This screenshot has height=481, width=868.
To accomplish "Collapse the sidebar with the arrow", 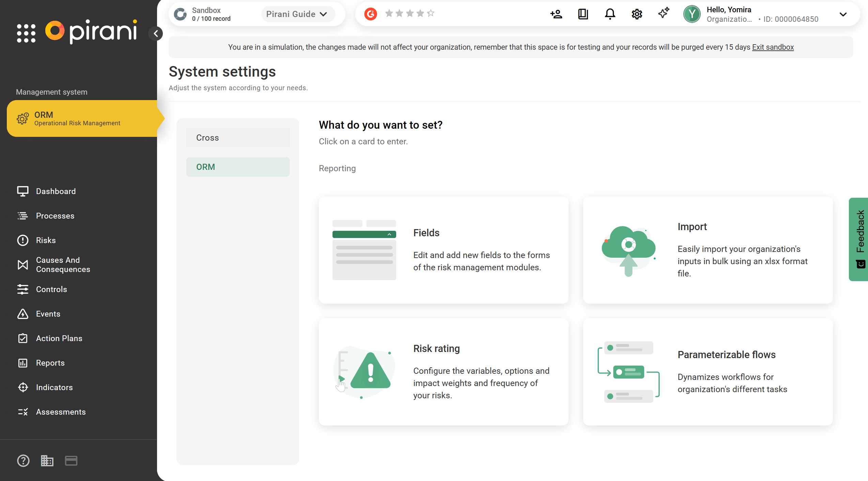I will (x=156, y=33).
